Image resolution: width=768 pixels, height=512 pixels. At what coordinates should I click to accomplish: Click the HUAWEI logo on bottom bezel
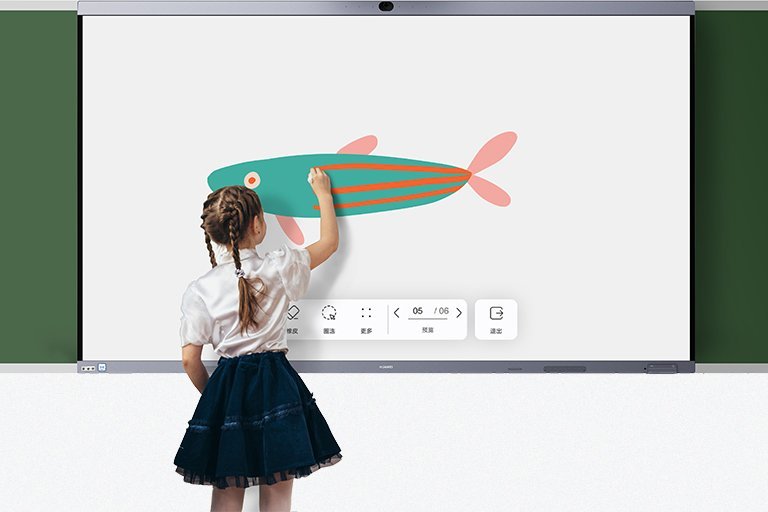coord(386,368)
